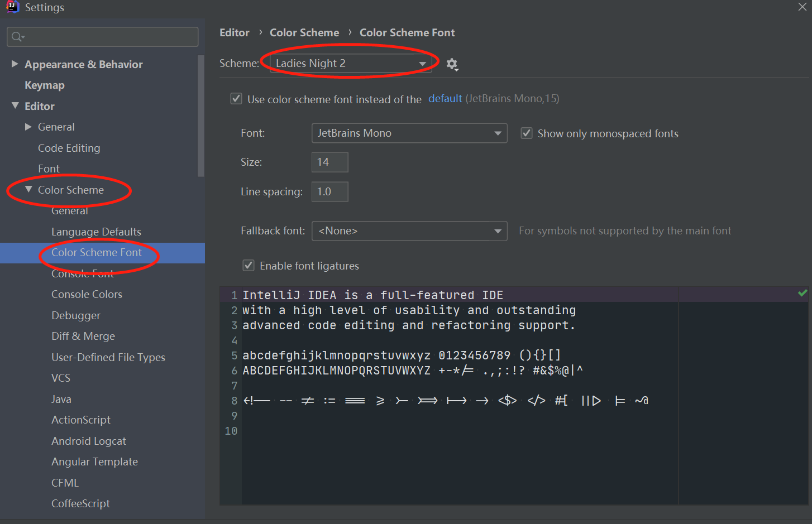812x524 pixels.
Task: Select the Editor tree item
Action: click(x=40, y=106)
